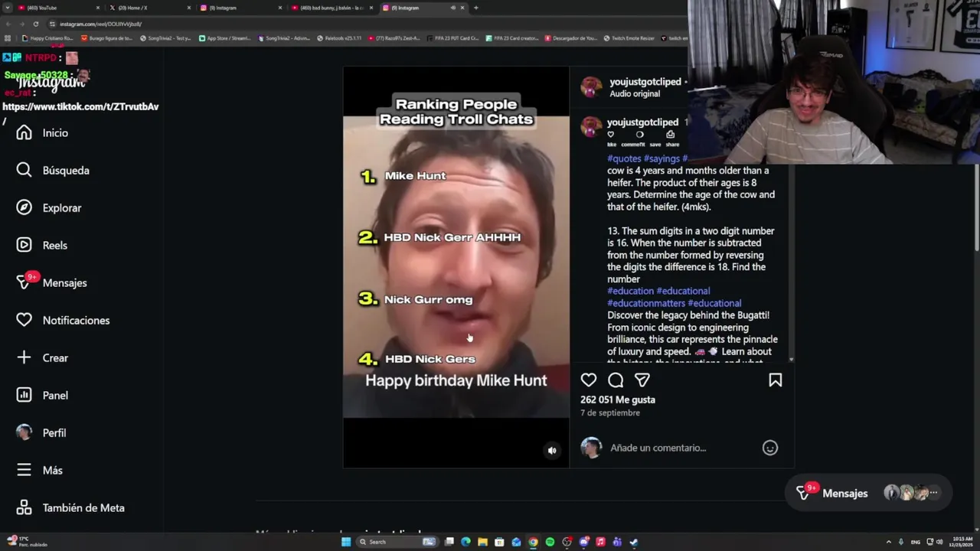Go back in browser history
Screen dimensions: 980x551
pyautogui.click(x=8, y=24)
